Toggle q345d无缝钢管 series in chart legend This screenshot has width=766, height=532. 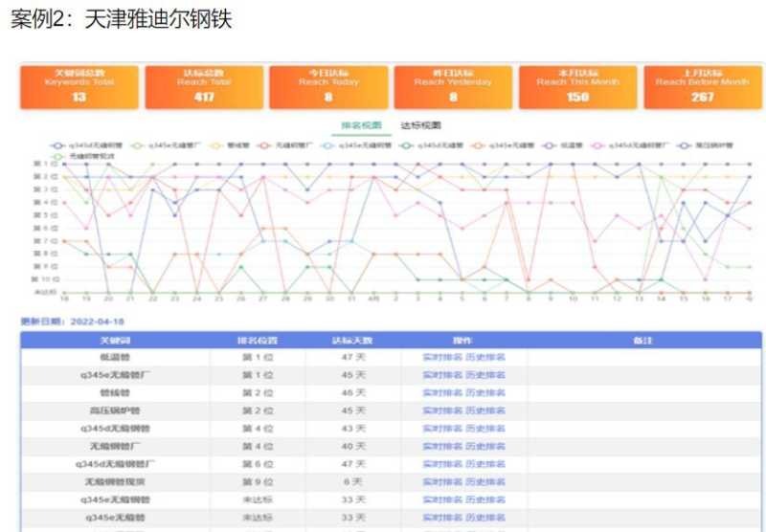pos(86,145)
